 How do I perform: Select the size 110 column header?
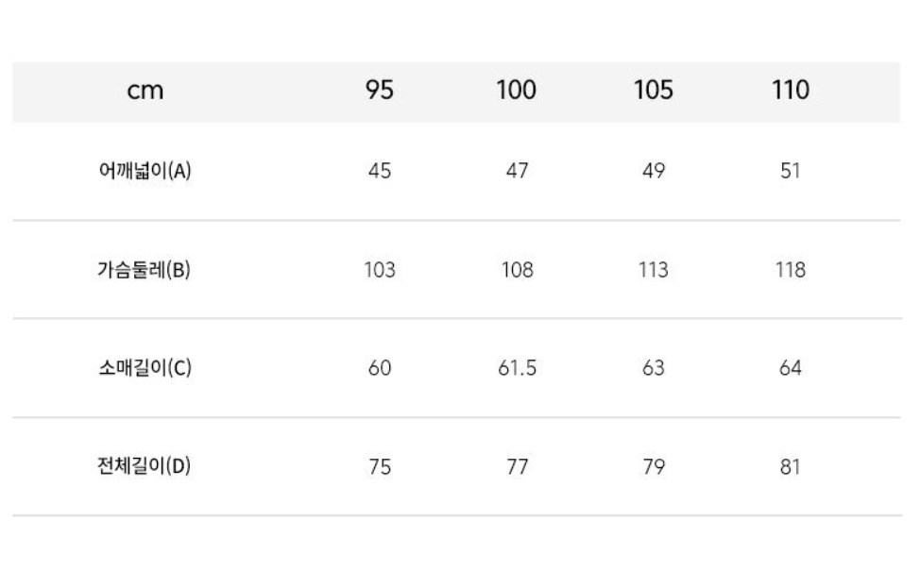pos(791,91)
